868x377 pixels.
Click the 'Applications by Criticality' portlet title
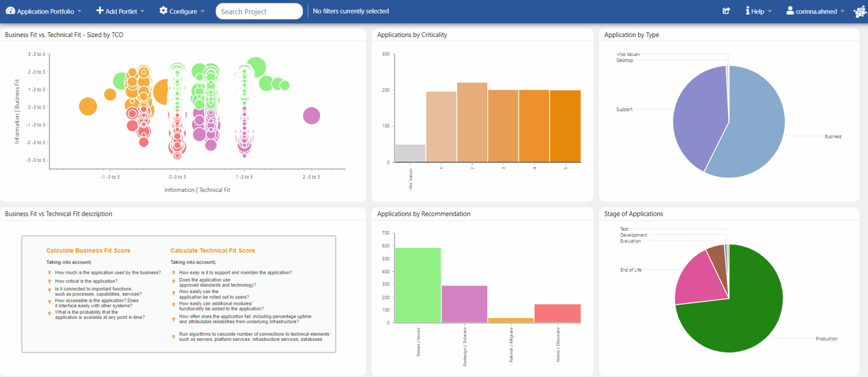pyautogui.click(x=412, y=35)
